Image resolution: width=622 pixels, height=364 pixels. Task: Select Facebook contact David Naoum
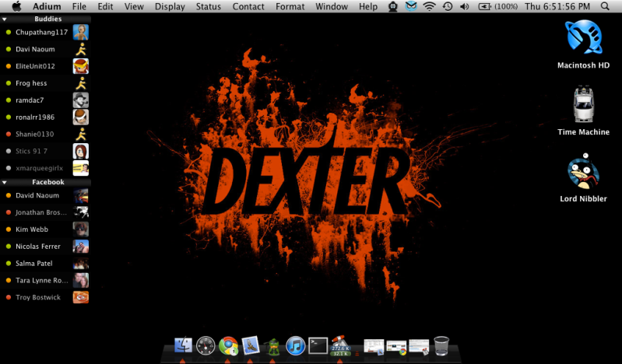pyautogui.click(x=45, y=195)
